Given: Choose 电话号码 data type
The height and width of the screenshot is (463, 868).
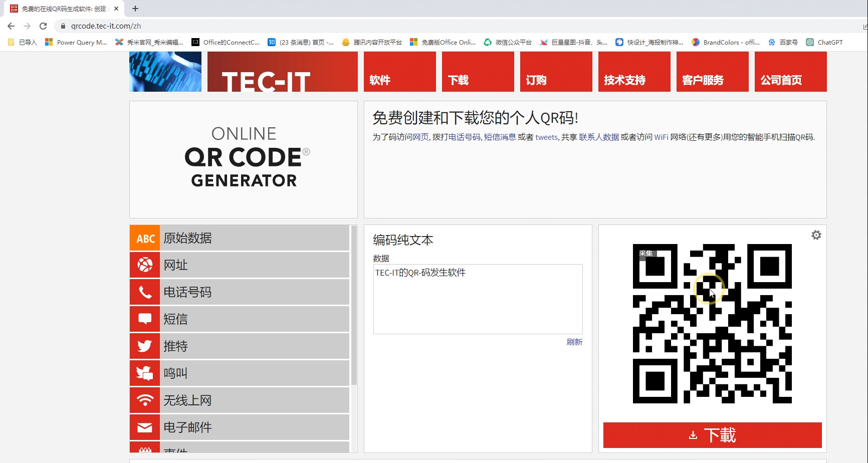Looking at the screenshot, I should [x=240, y=292].
